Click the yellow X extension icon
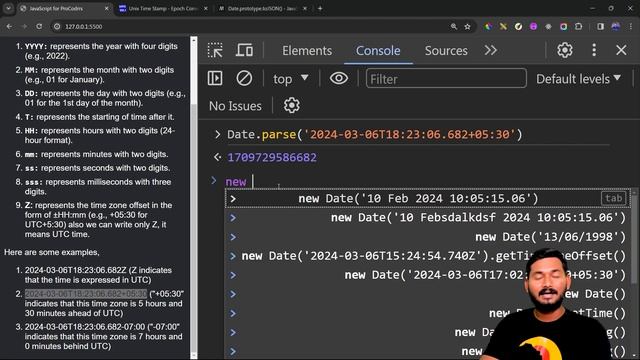 point(503,27)
